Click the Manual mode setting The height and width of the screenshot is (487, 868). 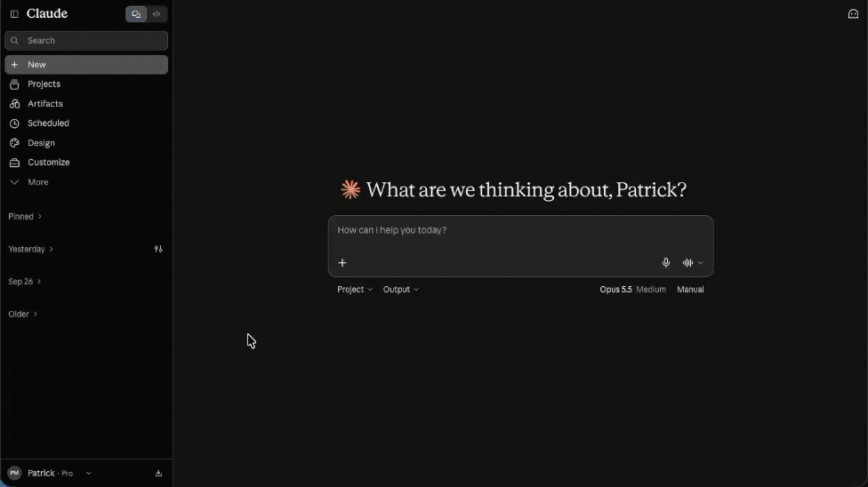point(690,290)
